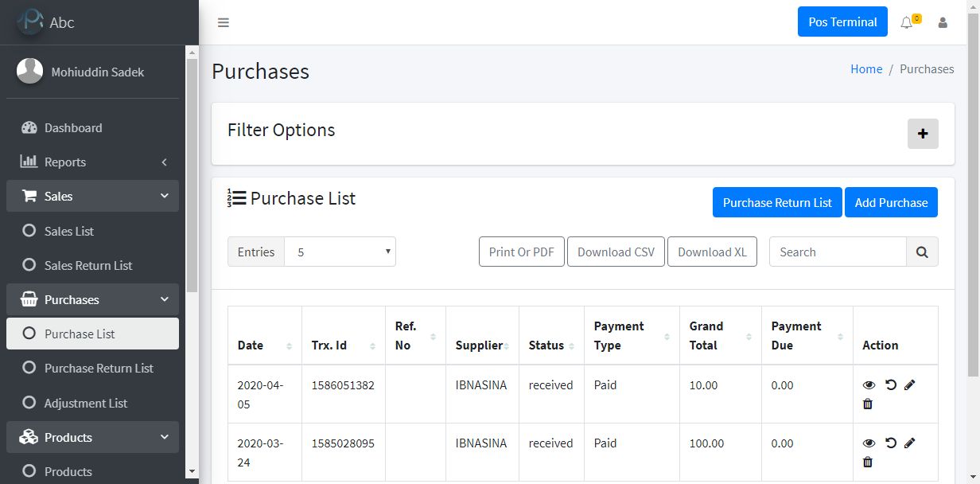The image size is (980, 484).
Task: Delete purchase 1586051382 with trash icon
Action: point(868,404)
